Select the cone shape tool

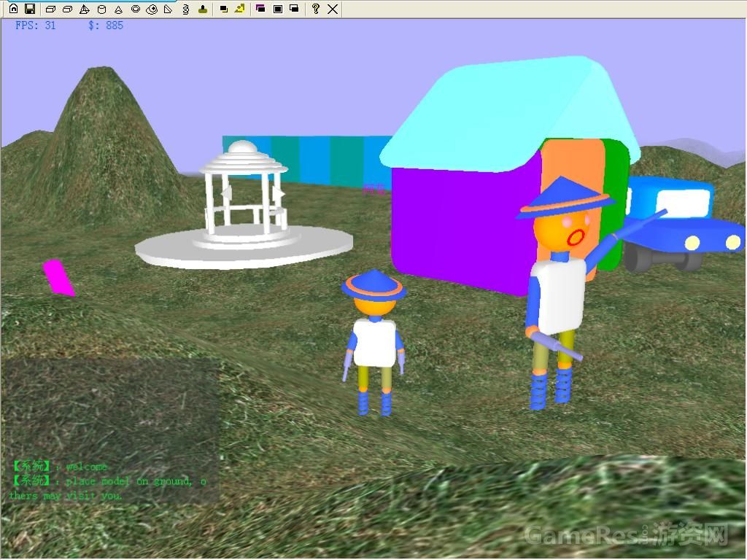coord(118,9)
